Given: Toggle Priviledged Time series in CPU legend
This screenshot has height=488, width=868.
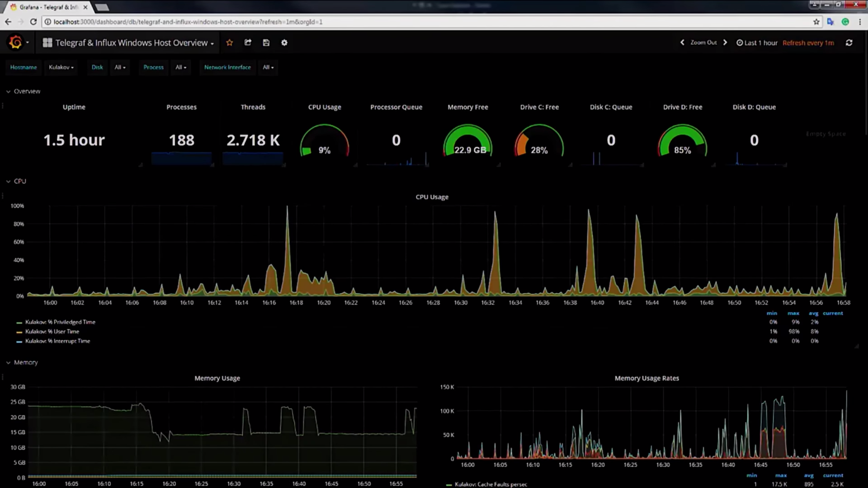Looking at the screenshot, I should click(60, 322).
